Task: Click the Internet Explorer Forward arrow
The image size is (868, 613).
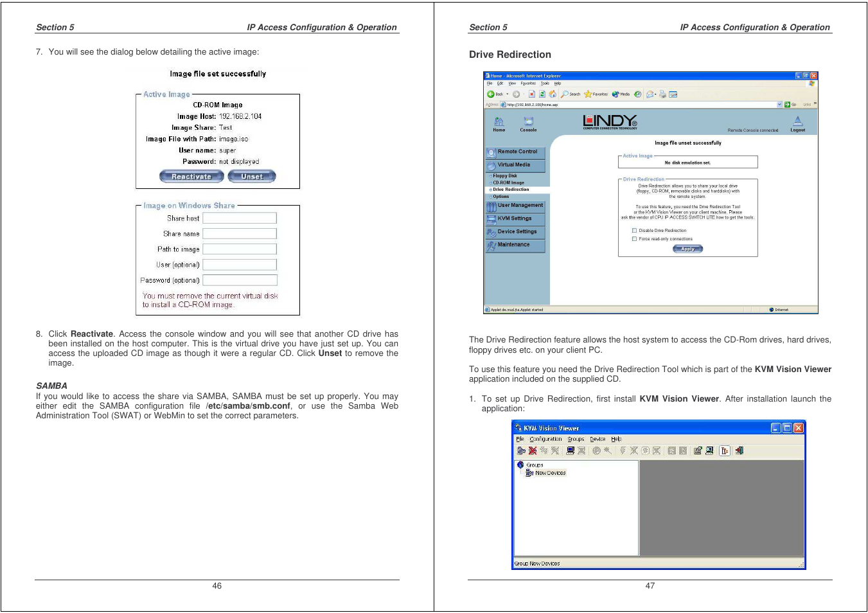Action: tap(516, 94)
